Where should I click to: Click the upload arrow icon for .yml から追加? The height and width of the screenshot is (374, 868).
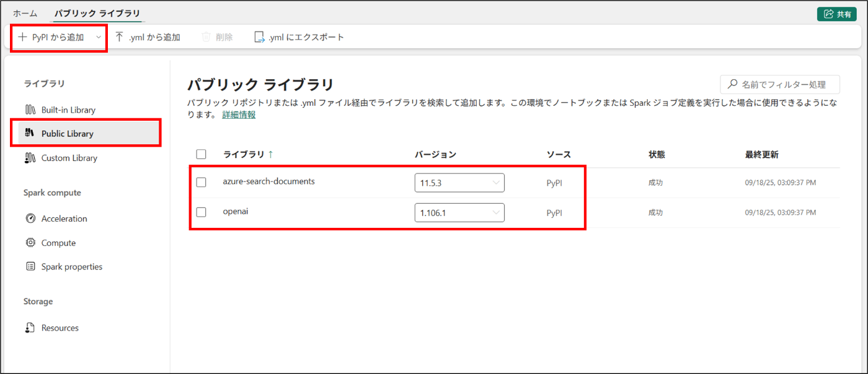point(120,37)
